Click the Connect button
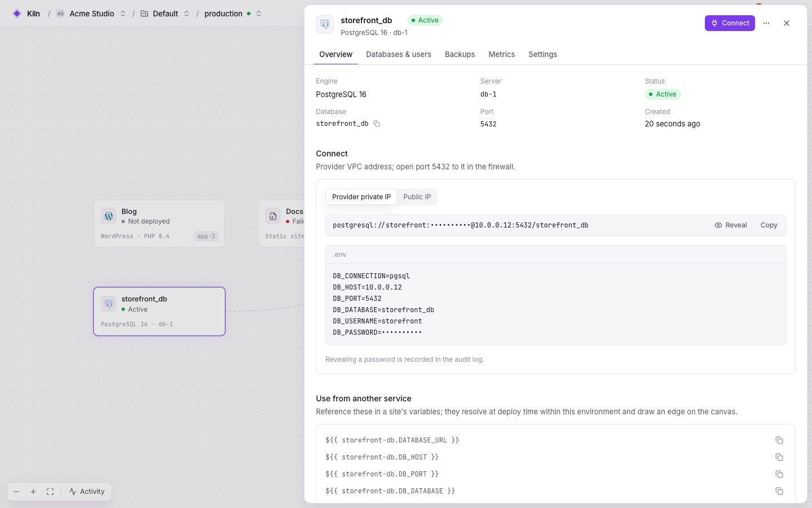This screenshot has width=812, height=508. click(730, 23)
